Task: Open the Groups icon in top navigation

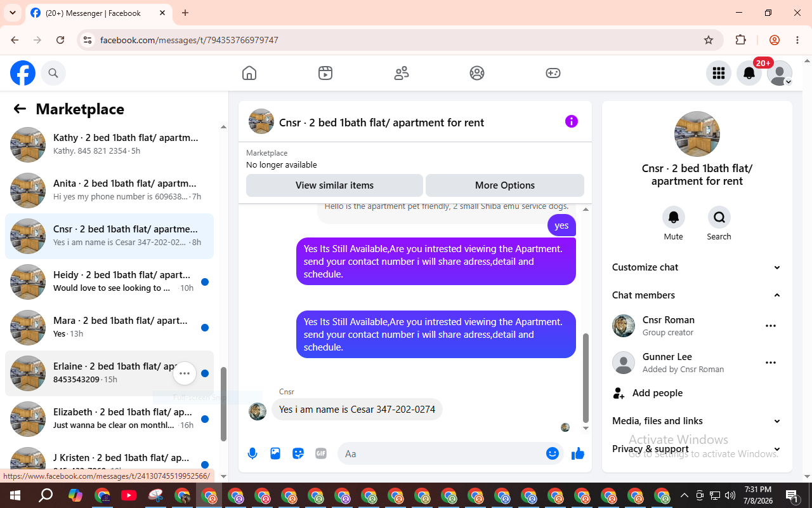Action: [477, 73]
